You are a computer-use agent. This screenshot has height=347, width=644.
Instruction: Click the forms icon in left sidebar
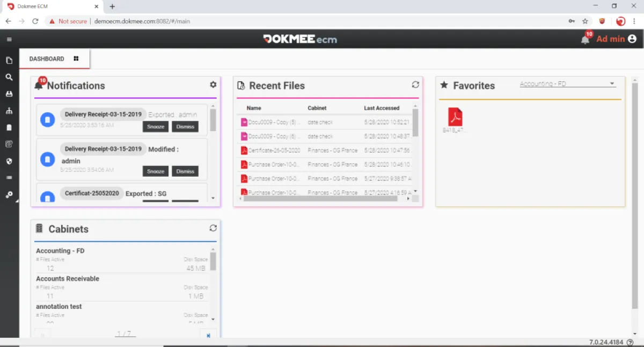9,144
